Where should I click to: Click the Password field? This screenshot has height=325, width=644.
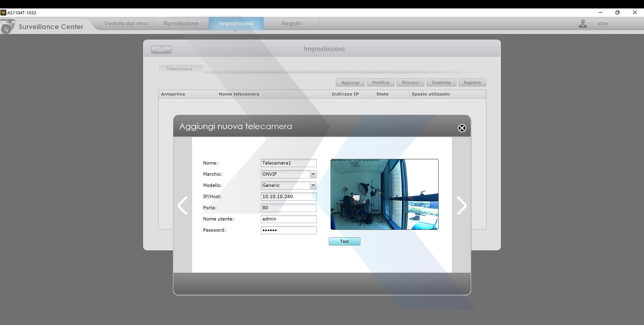[x=288, y=230]
